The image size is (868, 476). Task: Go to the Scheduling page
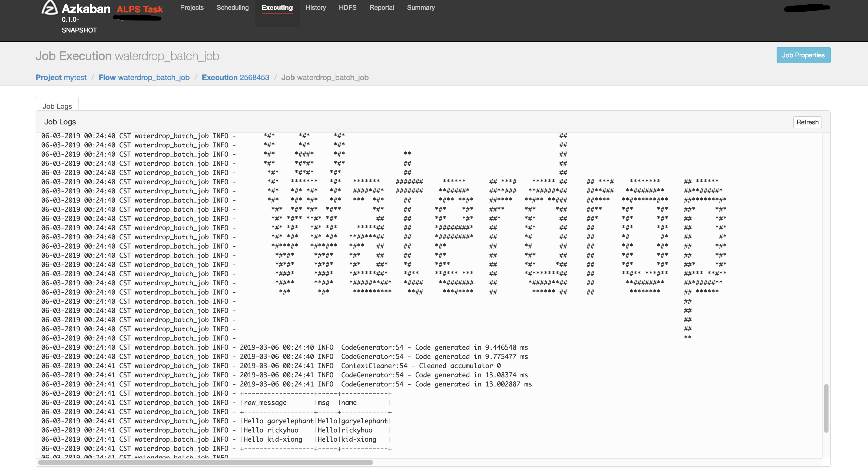[x=233, y=7]
